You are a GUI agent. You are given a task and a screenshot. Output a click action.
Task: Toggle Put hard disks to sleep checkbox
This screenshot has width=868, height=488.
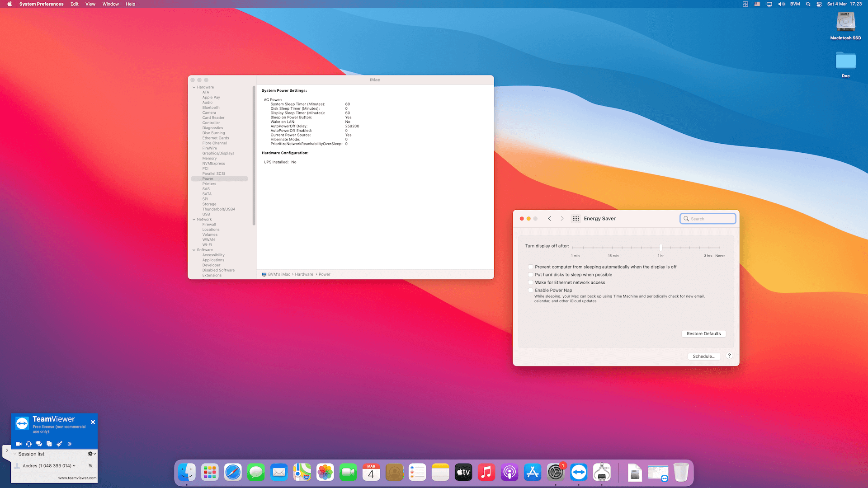pos(531,275)
